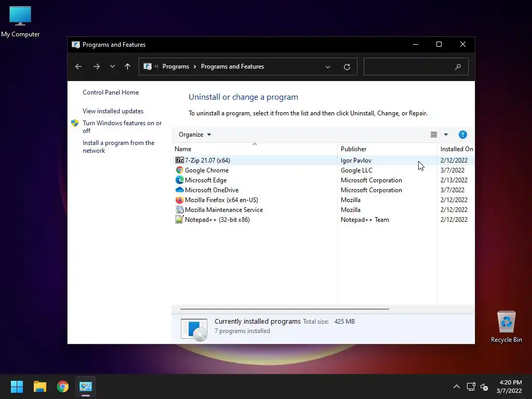Screen dimensions: 532x399
Task: Open the recent locations dropdown arrow
Action: [112, 66]
